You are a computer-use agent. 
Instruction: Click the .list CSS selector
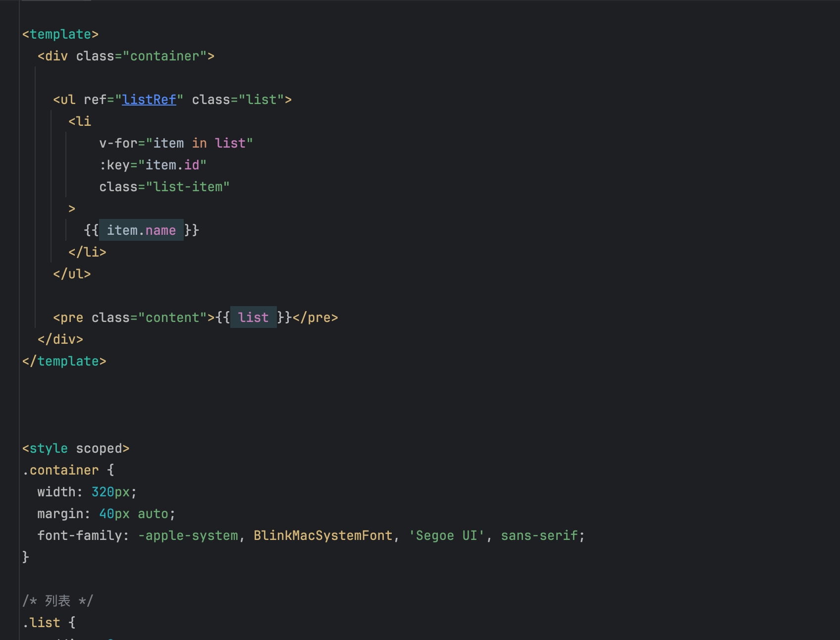[41, 623]
